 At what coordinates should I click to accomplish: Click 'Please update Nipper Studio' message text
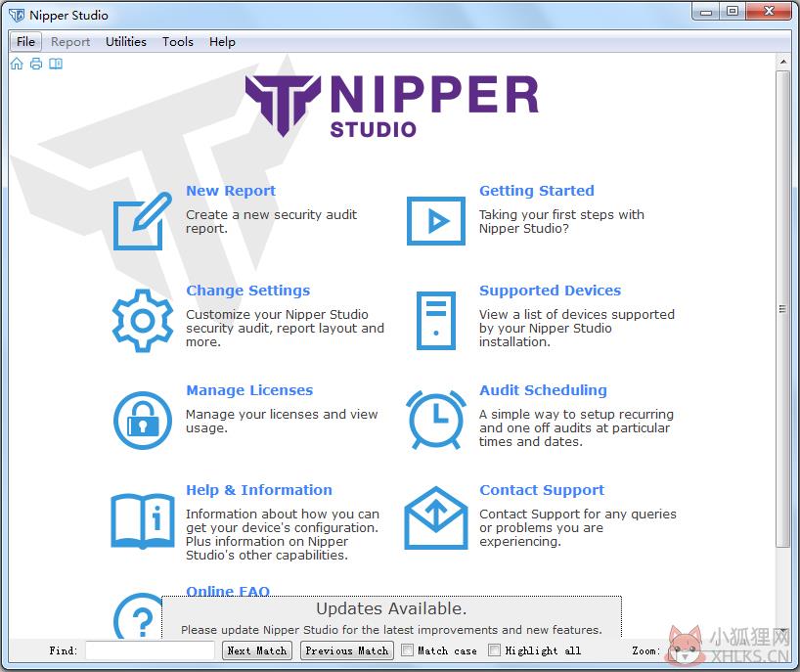(x=391, y=630)
